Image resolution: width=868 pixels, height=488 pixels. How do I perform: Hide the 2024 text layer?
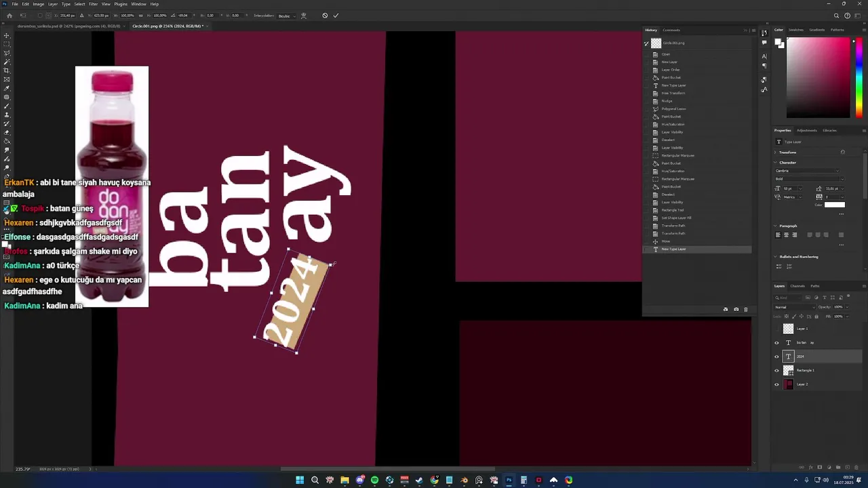pyautogui.click(x=777, y=357)
